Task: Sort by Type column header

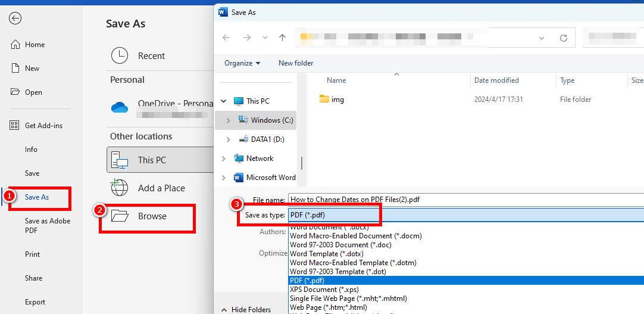Action: [x=567, y=80]
